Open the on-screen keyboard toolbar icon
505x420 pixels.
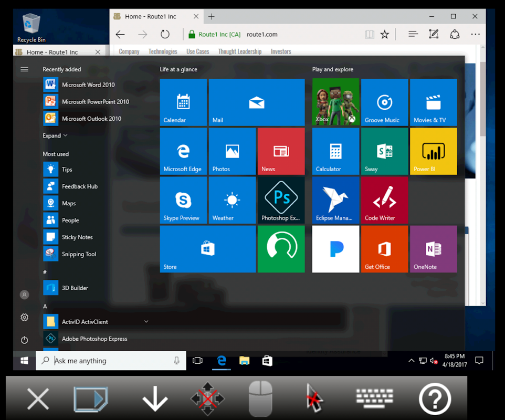click(x=375, y=398)
